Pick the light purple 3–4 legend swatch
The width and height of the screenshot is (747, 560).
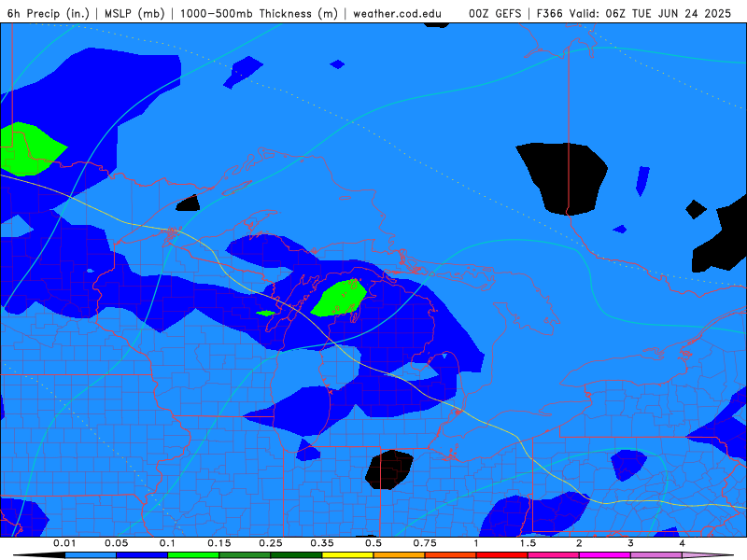[656, 555]
